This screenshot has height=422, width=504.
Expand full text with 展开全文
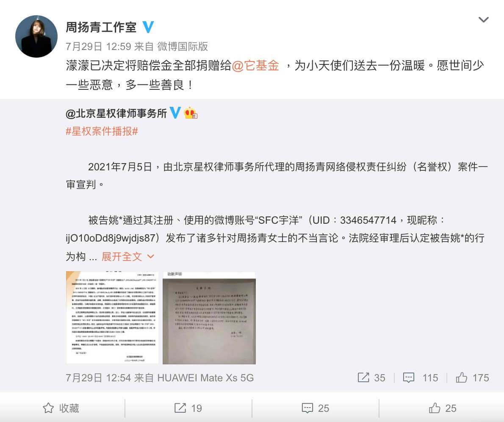[x=127, y=257]
